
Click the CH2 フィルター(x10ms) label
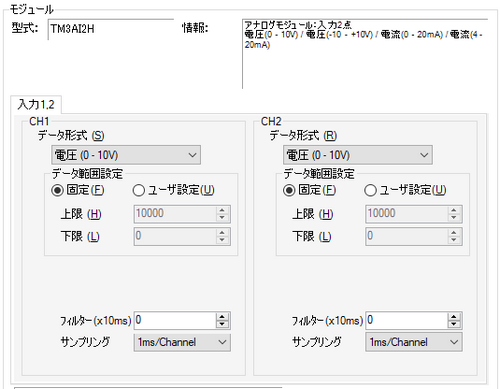tap(327, 321)
